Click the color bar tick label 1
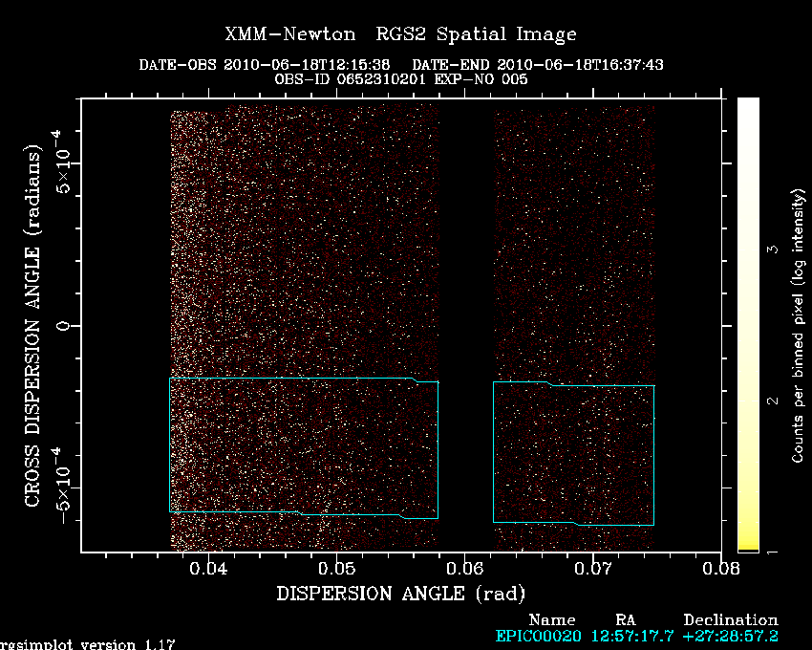812x650 pixels. pos(773,552)
